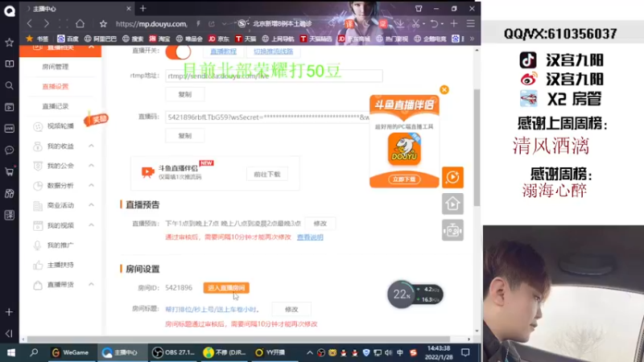Open the downloads icon in browser toolbar
The height and width of the screenshot is (362, 644).
coord(399,24)
